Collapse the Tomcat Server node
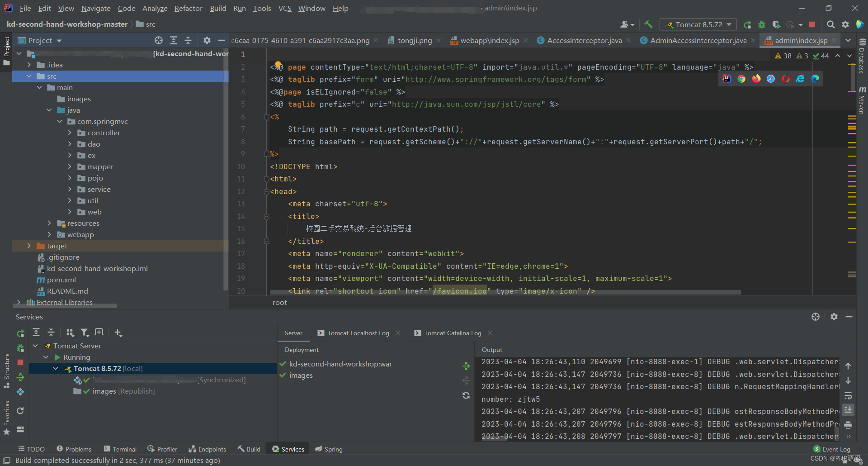Screen dimensions: 868x466 pos(35,346)
